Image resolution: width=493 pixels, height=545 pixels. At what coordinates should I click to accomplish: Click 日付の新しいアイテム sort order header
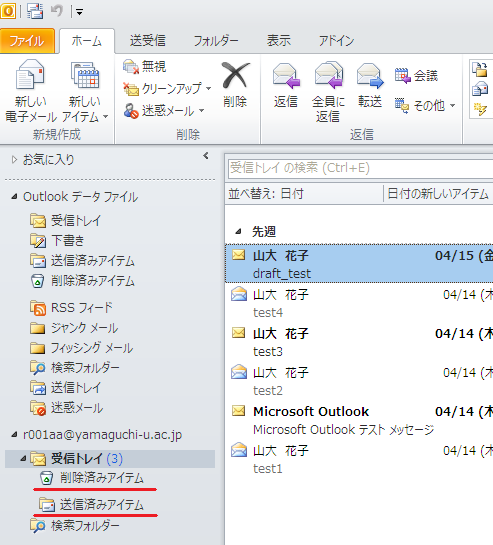438,194
